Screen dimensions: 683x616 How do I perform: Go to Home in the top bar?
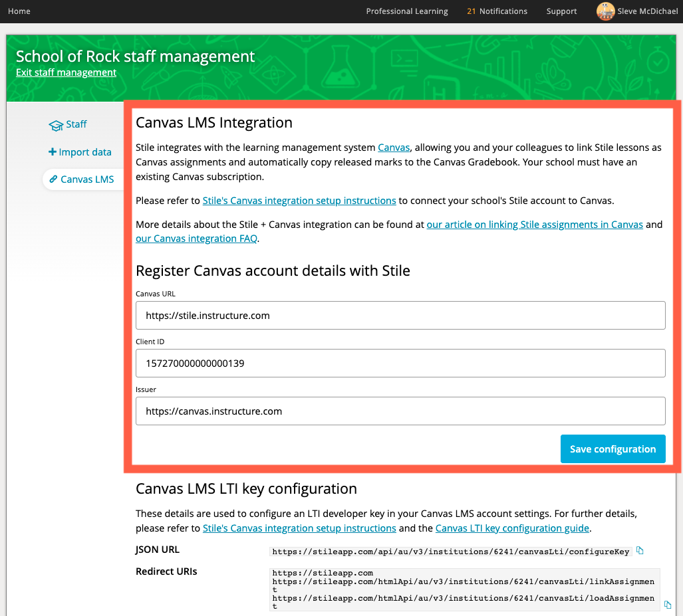coord(19,11)
